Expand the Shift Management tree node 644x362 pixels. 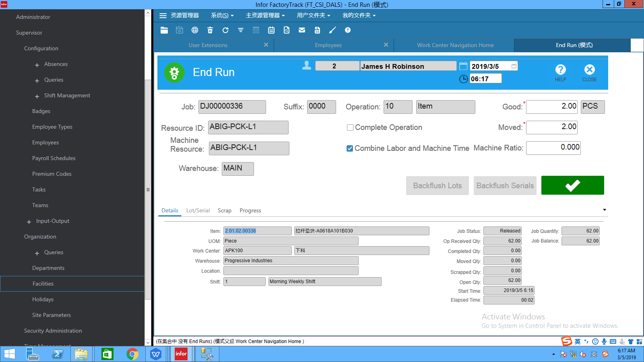(x=37, y=96)
